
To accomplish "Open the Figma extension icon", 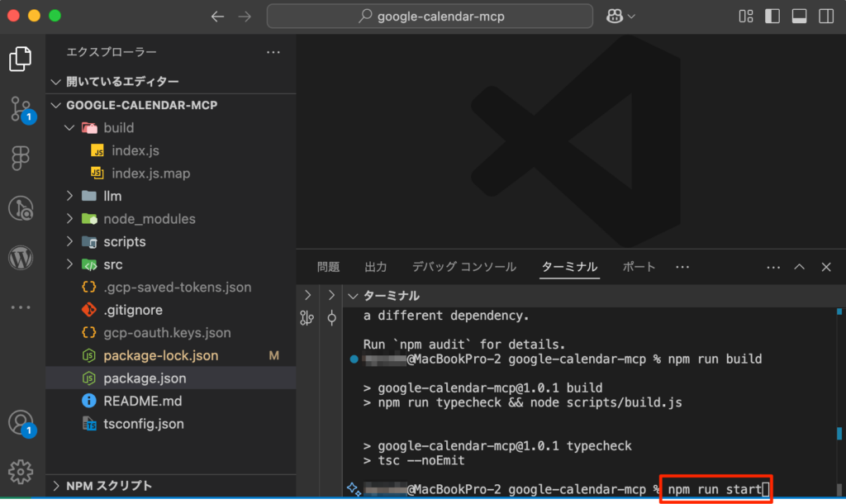I will point(21,158).
